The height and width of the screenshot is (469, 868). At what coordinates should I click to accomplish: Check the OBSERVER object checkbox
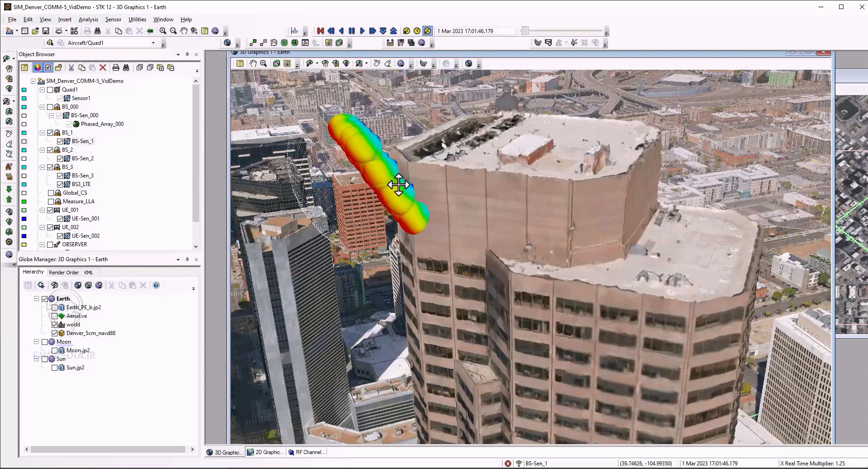[51, 244]
